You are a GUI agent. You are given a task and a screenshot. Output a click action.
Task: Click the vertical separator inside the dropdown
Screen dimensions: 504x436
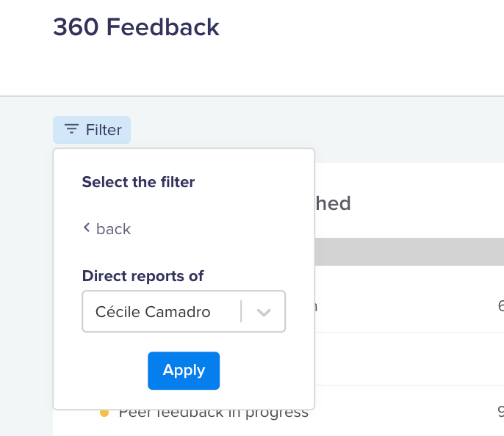[x=241, y=311]
